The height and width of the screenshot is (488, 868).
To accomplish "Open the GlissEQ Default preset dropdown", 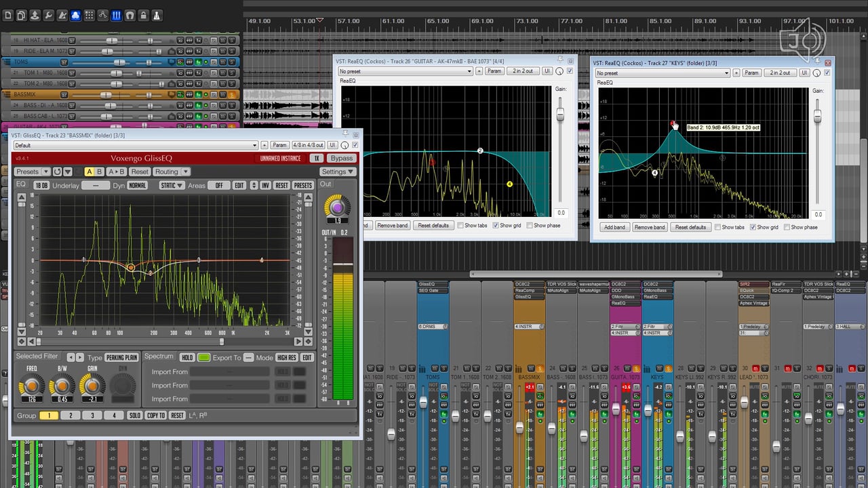I will (x=136, y=145).
